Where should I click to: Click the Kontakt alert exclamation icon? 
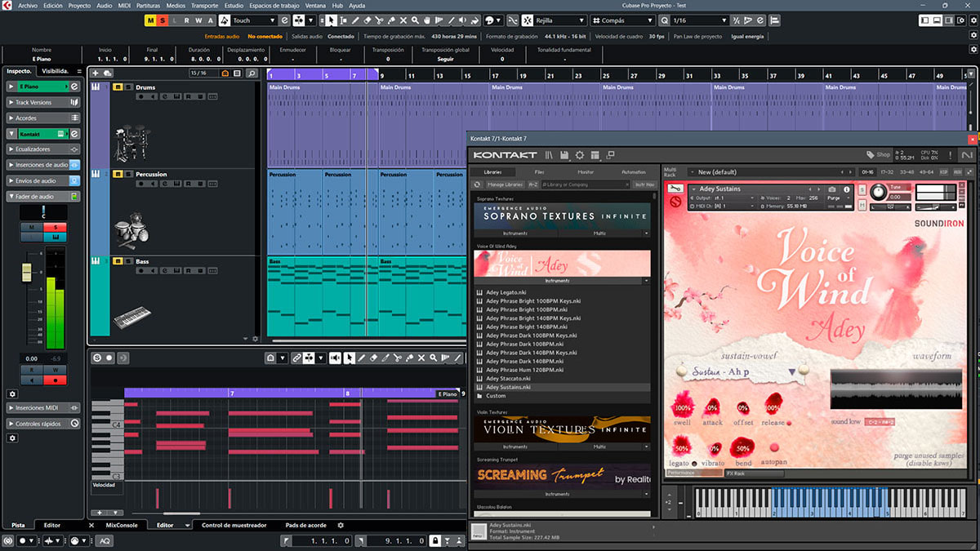tap(951, 154)
